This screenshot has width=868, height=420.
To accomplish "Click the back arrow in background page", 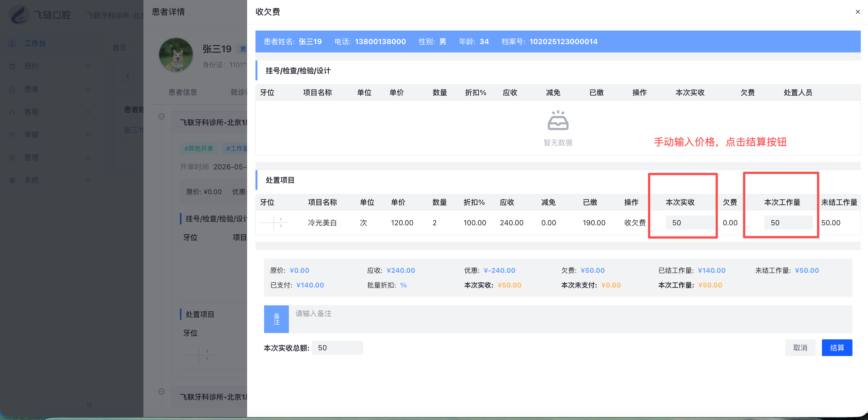I will [x=128, y=77].
